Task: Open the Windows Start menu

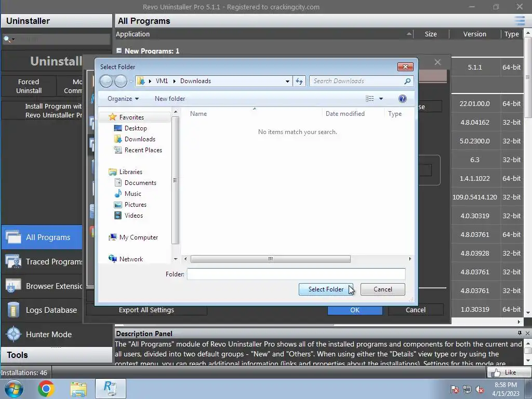Action: pos(14,389)
